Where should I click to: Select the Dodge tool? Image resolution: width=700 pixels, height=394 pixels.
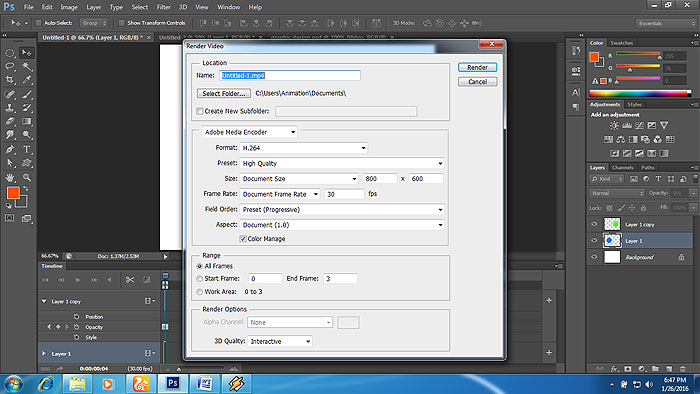pos(27,135)
